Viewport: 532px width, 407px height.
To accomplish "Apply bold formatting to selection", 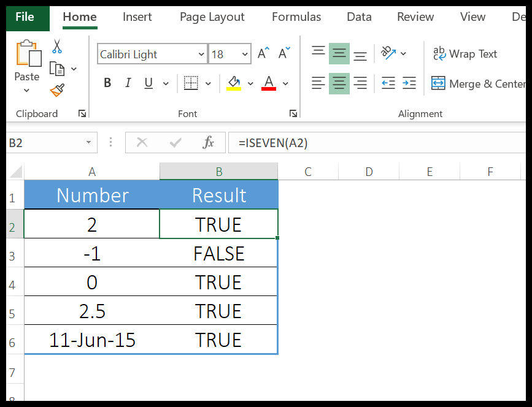I will coord(107,83).
